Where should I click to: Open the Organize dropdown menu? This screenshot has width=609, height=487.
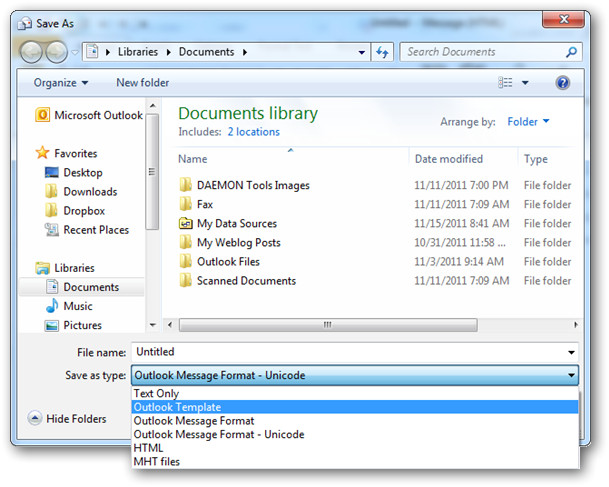60,83
